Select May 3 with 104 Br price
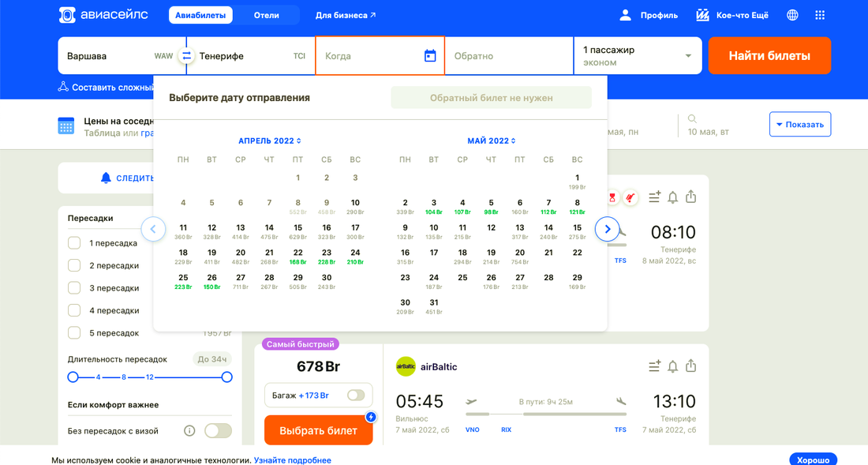Image resolution: width=868 pixels, height=465 pixels. pos(434,207)
